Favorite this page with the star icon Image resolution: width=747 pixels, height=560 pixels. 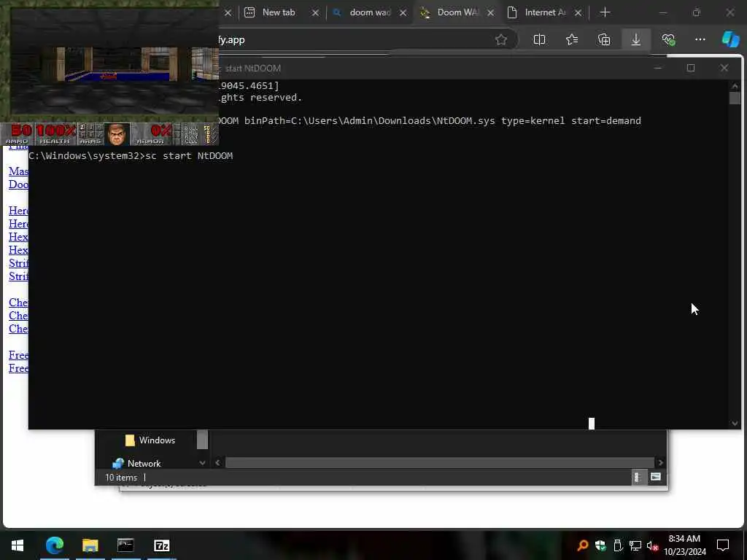(500, 40)
